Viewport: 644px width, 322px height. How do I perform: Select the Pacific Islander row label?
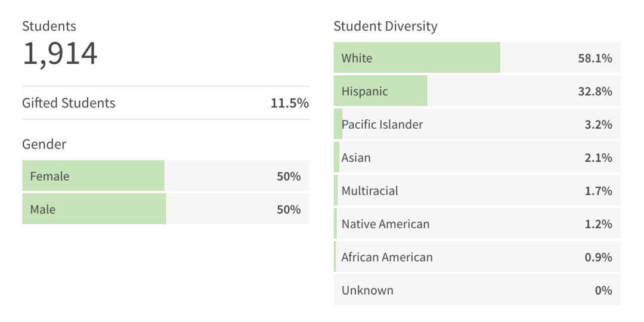coord(382,125)
